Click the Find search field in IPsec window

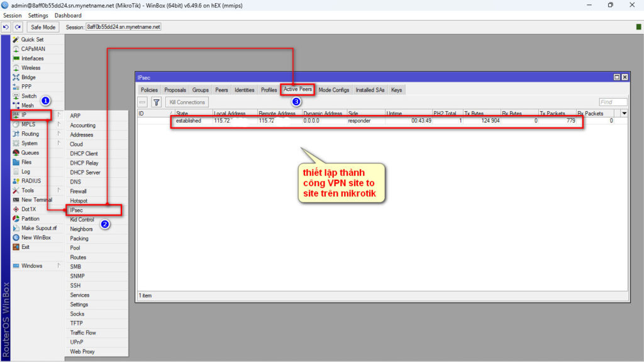[x=613, y=102]
